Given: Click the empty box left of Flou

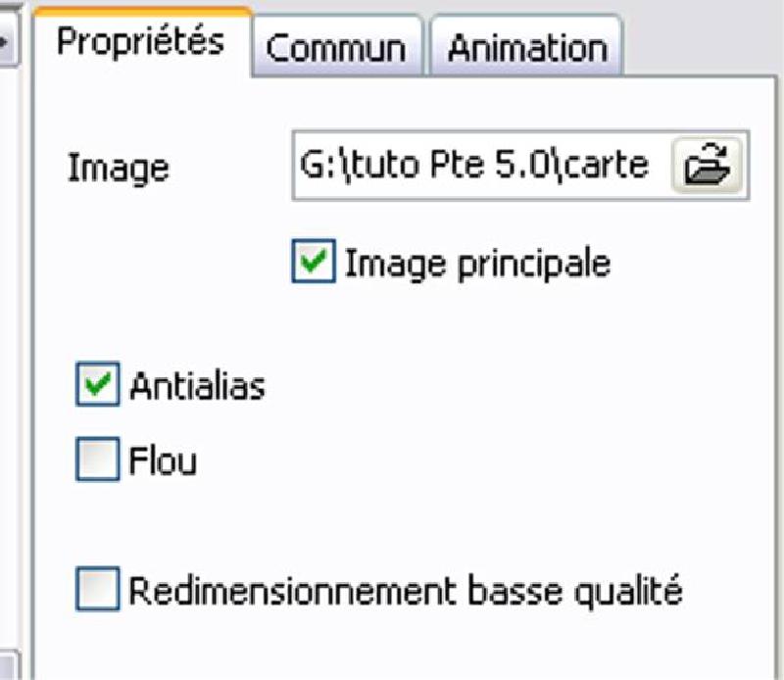Looking at the screenshot, I should point(97,459).
